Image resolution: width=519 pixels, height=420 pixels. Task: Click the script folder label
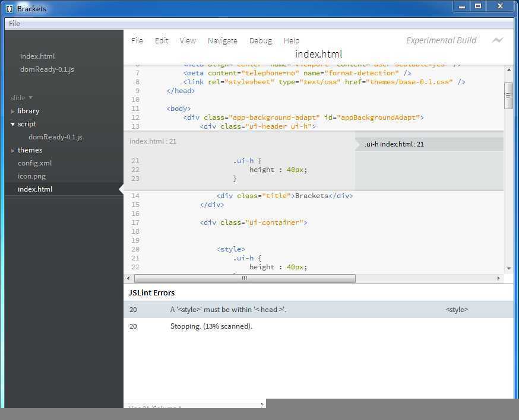coord(27,124)
